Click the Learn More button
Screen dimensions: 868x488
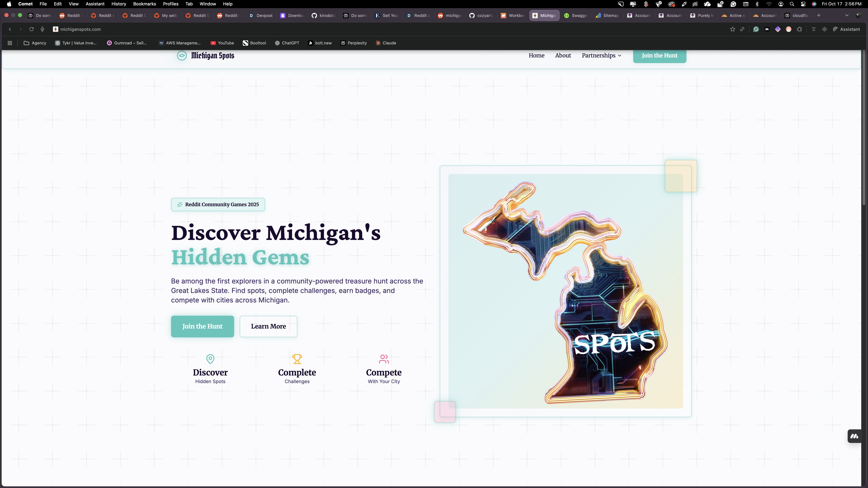tap(268, 326)
